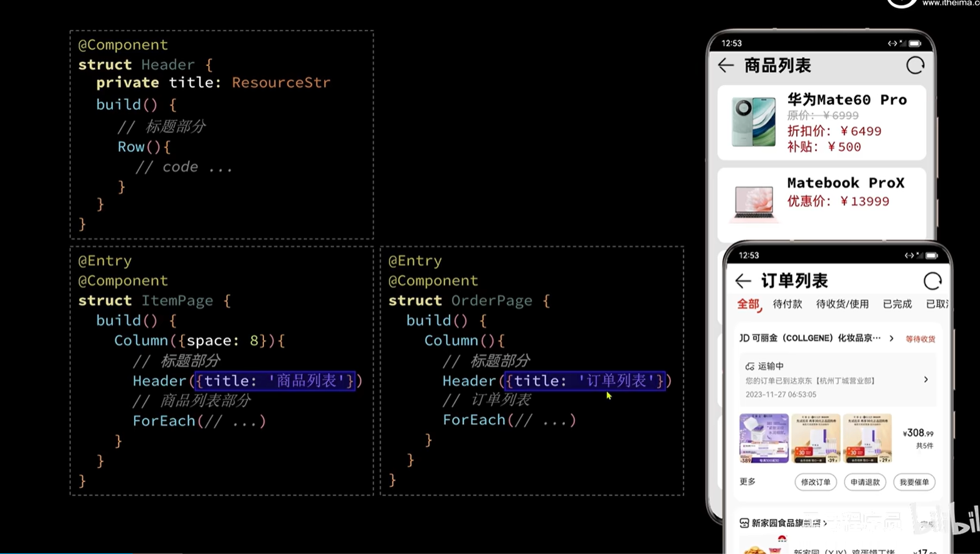Switch to the 待付款 tab
Screen dimensions: 980x554
click(x=787, y=304)
